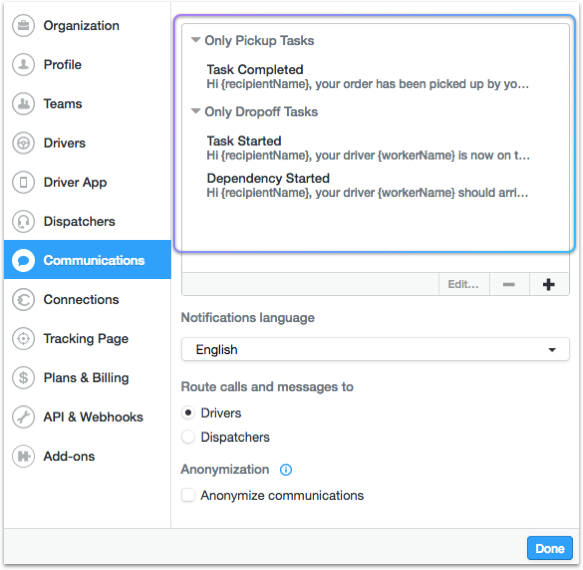Route calls to Dispatchers radio option
The height and width of the screenshot is (570, 583).
click(188, 437)
